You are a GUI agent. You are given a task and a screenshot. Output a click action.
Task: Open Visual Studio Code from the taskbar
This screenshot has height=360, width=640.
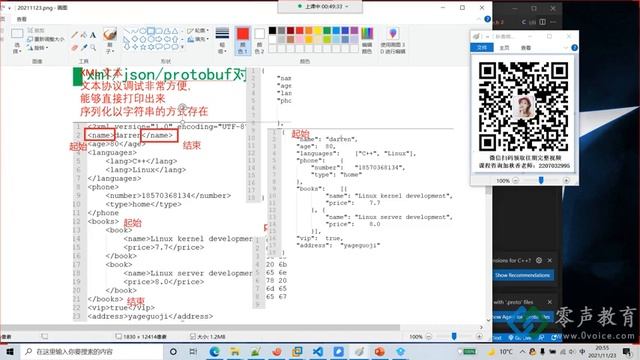[318, 351]
